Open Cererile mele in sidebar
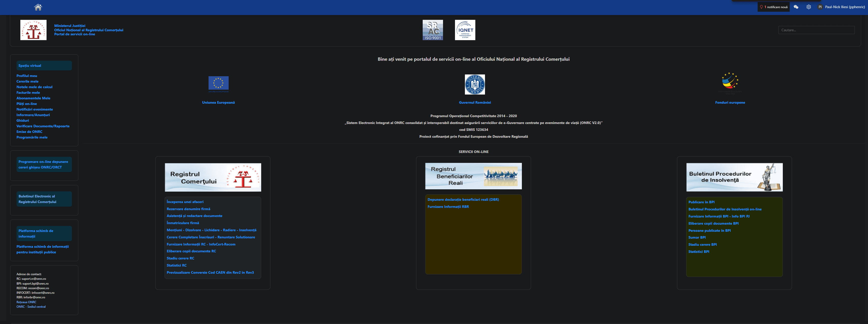The width and height of the screenshot is (868, 324). tap(27, 82)
